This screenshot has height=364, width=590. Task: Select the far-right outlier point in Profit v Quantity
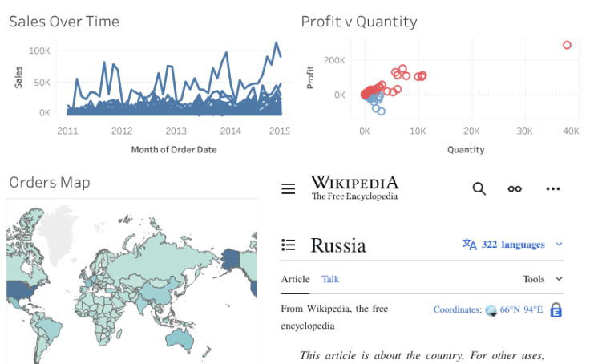coord(567,46)
